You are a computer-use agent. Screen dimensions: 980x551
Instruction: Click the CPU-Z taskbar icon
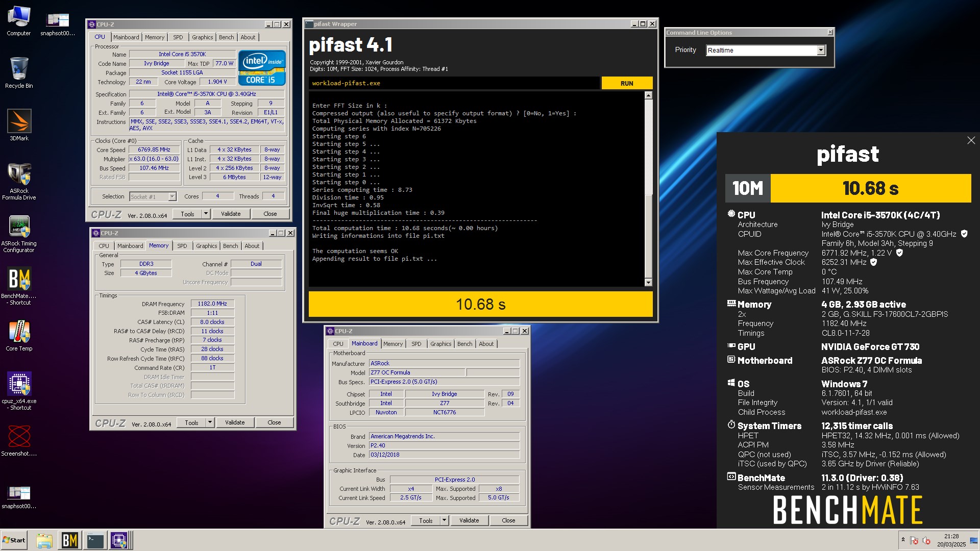tap(119, 540)
